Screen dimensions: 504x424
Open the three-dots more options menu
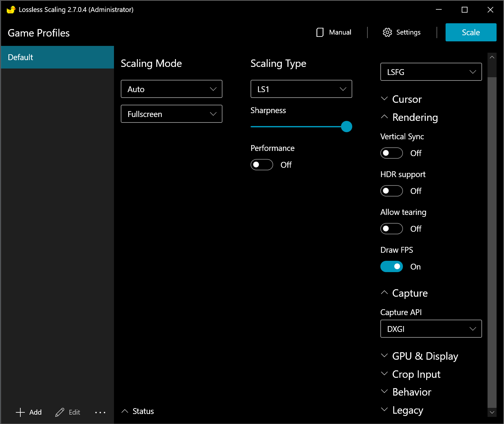100,412
